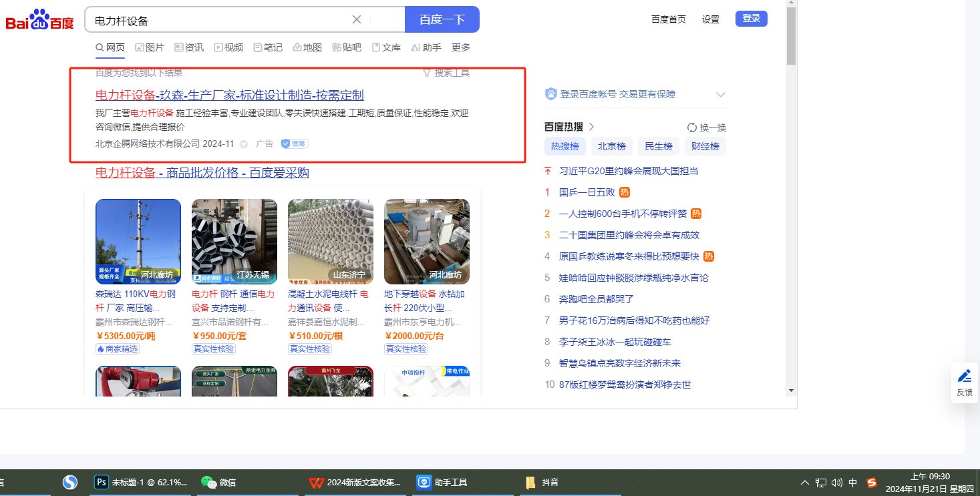The image size is (980, 496).
Task: Clear the search box with the X icon
Action: click(x=357, y=19)
